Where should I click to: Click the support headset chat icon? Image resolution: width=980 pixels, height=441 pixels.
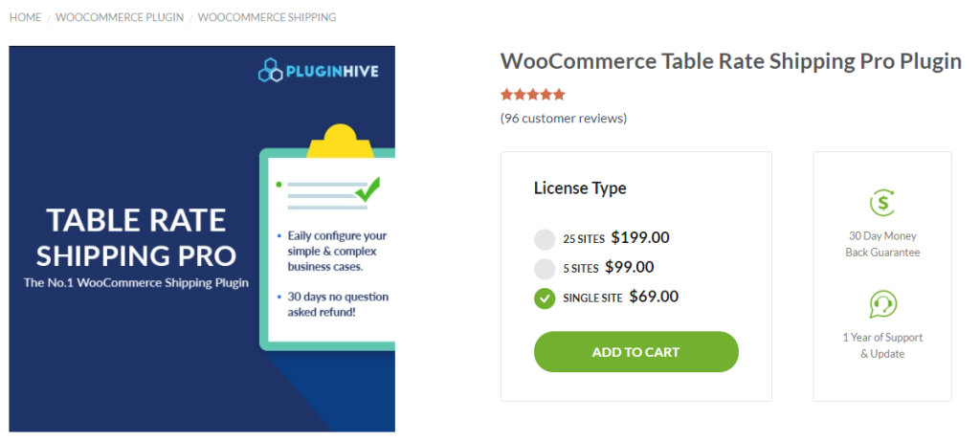click(881, 304)
